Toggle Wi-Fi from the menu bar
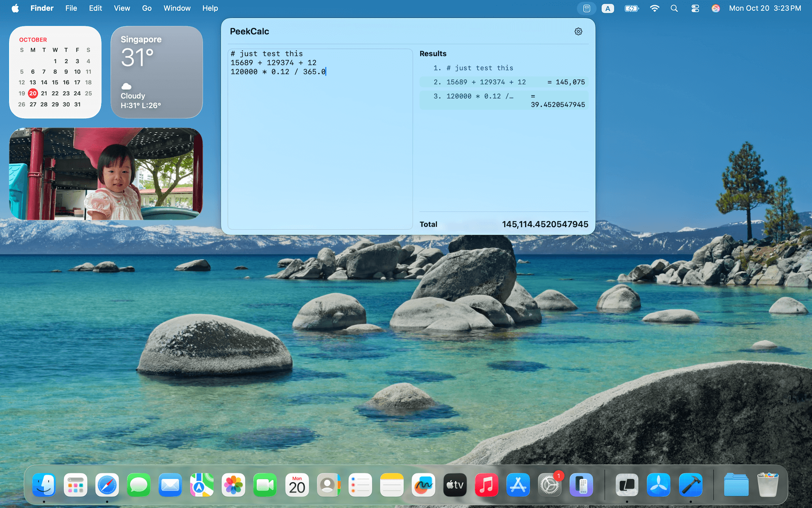812x508 pixels. pos(654,8)
